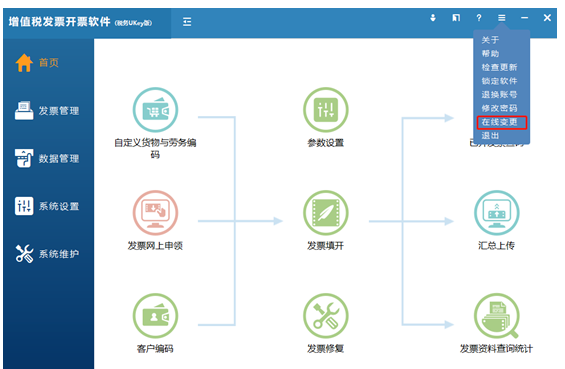Click the 汇总上传 label text
Image resolution: width=565 pixels, height=369 pixels.
pyautogui.click(x=497, y=246)
